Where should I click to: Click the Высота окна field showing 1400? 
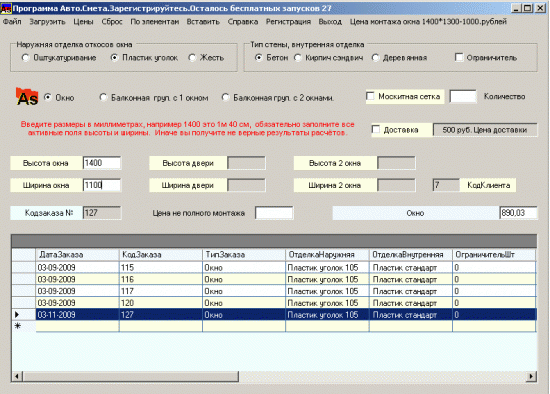pos(102,163)
